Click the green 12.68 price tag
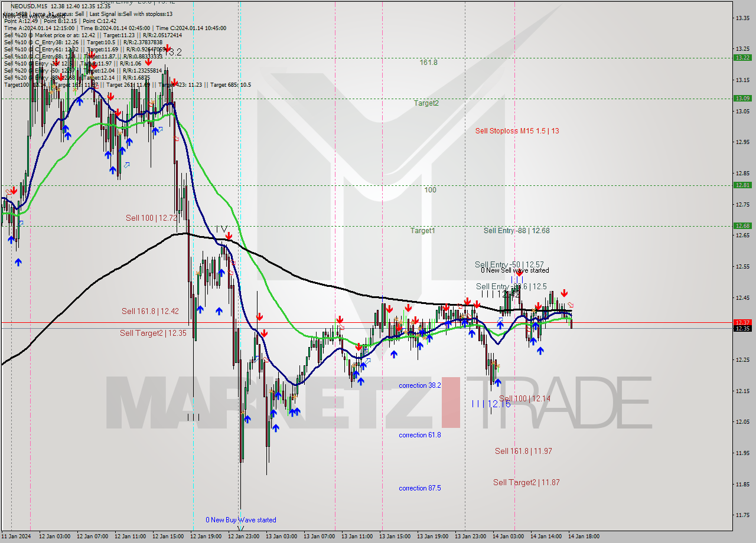The width and height of the screenshot is (756, 543). (742, 225)
